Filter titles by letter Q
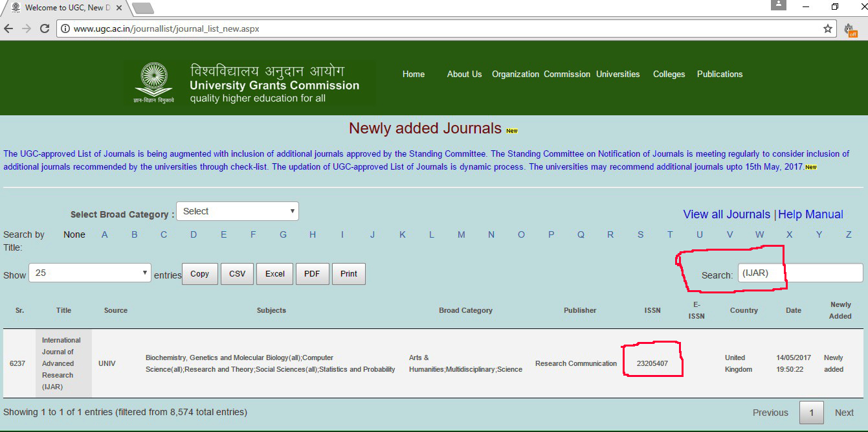The height and width of the screenshot is (432, 868). point(581,234)
